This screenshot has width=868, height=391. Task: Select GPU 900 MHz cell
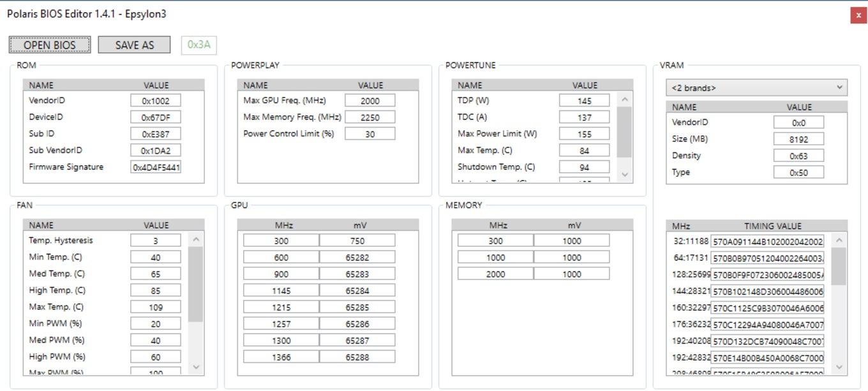click(x=281, y=274)
